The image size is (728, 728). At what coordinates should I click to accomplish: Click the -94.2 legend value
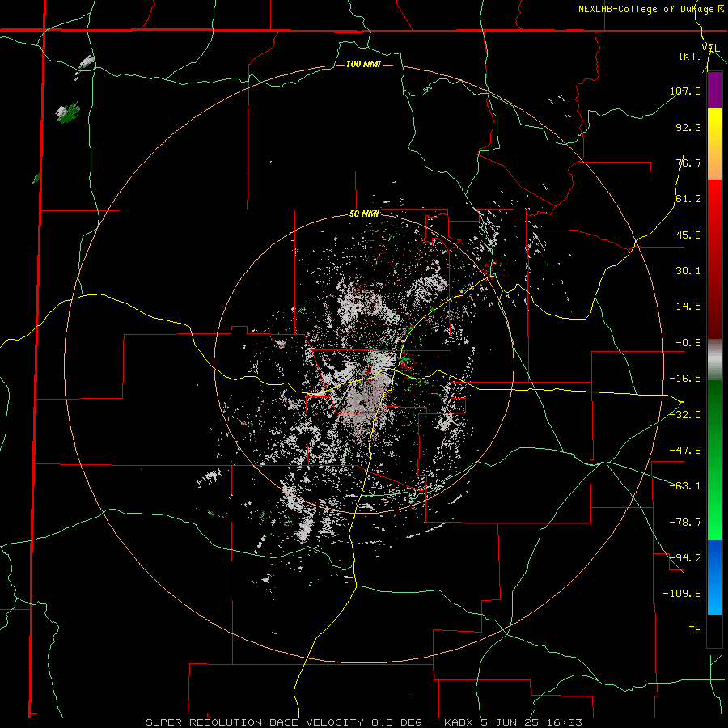pos(685,558)
